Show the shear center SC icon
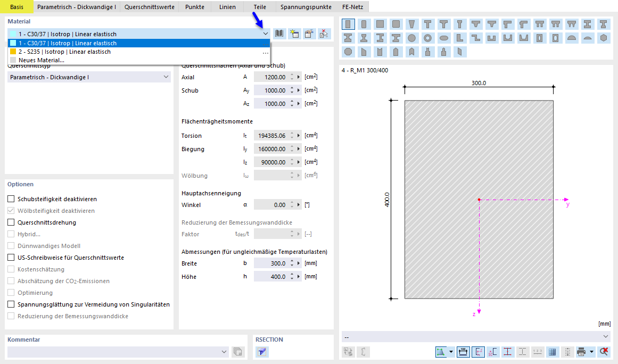Viewport: 618px width, 364px height. coord(493,351)
